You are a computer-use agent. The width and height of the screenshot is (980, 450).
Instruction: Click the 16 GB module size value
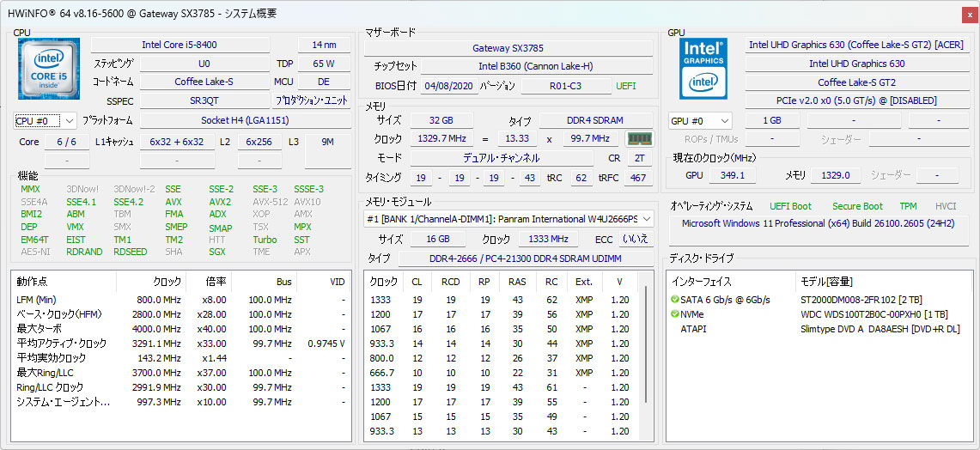[438, 239]
